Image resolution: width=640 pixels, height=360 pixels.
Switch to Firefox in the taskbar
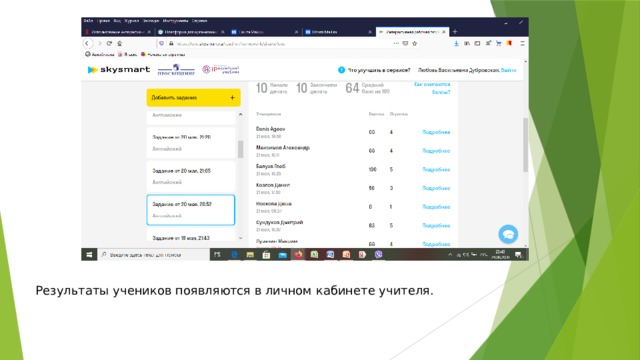298,255
